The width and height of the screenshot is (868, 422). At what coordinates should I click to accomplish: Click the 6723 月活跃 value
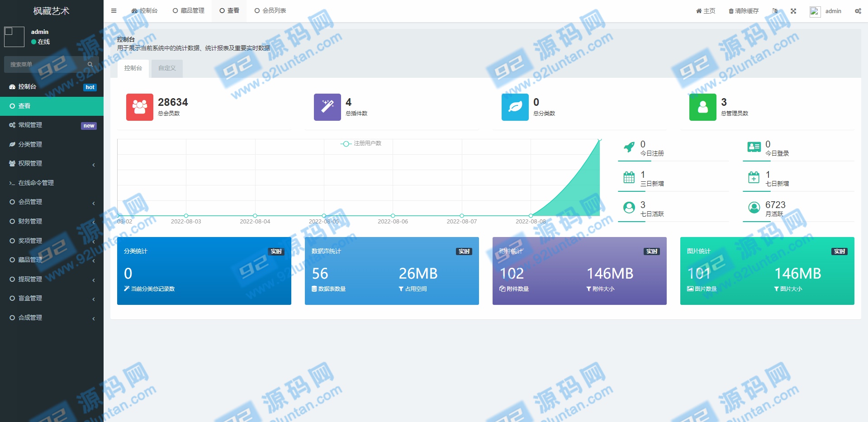[775, 205]
